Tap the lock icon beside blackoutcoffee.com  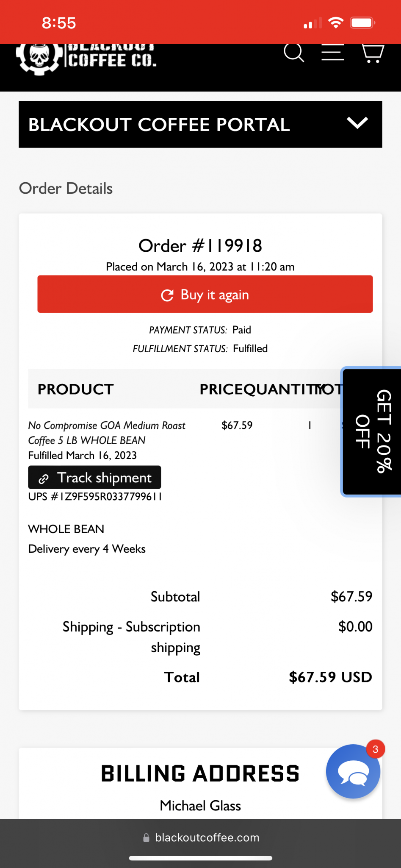[146, 837]
